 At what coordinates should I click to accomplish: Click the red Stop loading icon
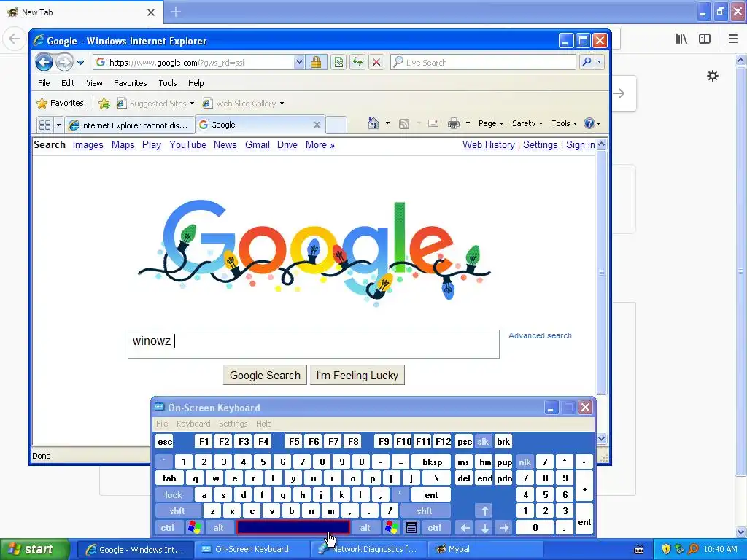tap(376, 63)
